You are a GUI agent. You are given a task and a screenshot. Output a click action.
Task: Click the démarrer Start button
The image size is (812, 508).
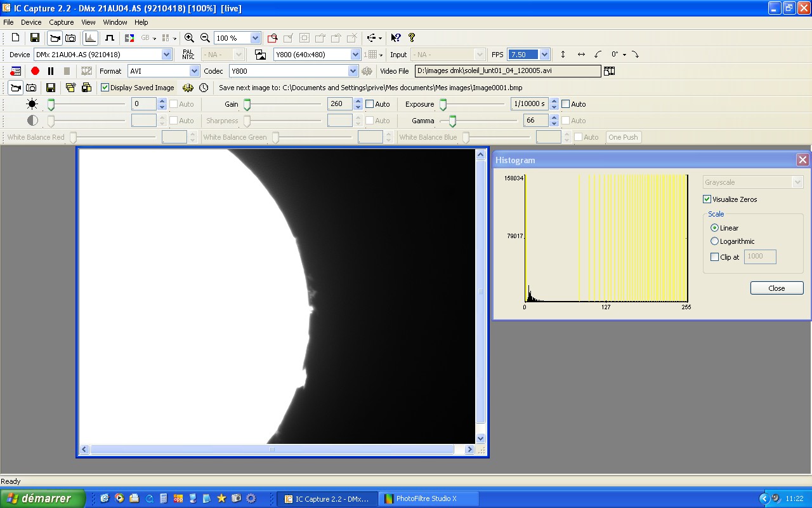click(43, 498)
